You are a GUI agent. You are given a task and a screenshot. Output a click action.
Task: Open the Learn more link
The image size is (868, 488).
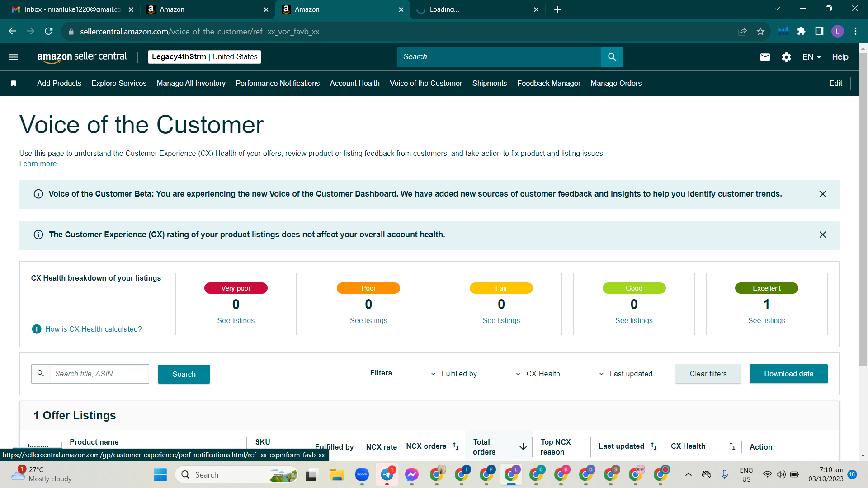click(x=38, y=164)
